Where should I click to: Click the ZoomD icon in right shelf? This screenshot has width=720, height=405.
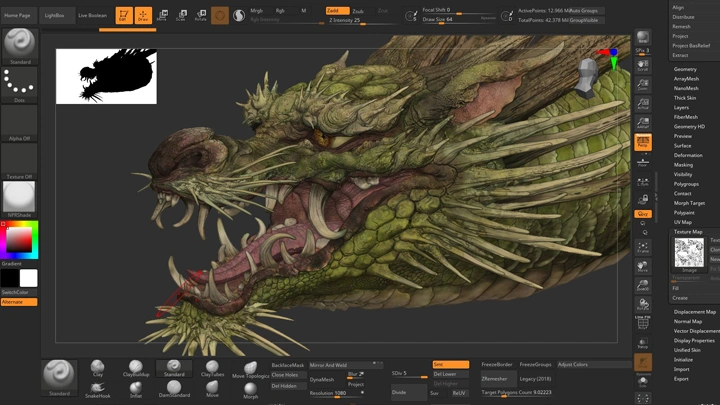[x=643, y=285]
